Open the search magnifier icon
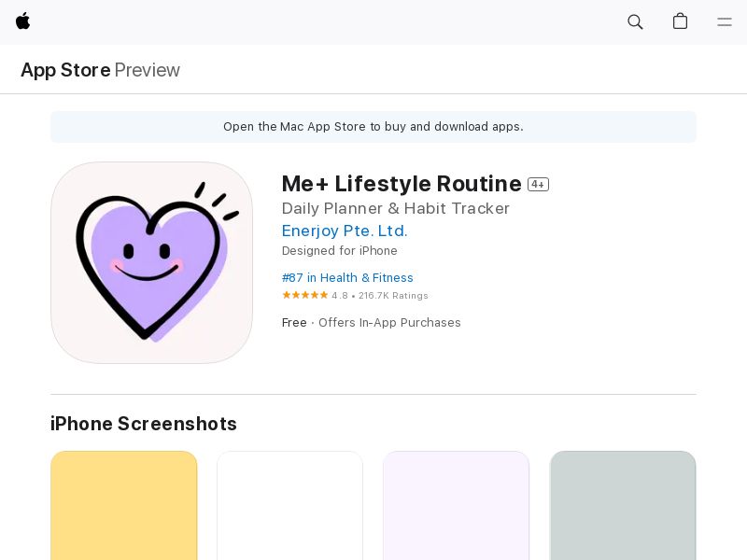The height and width of the screenshot is (560, 747). (635, 21)
